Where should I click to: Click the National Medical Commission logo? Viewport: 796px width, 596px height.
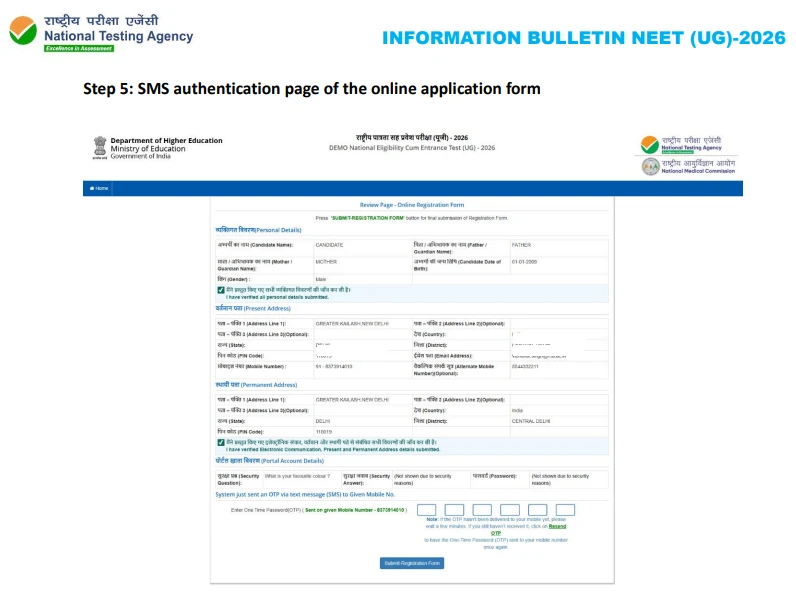pos(688,167)
